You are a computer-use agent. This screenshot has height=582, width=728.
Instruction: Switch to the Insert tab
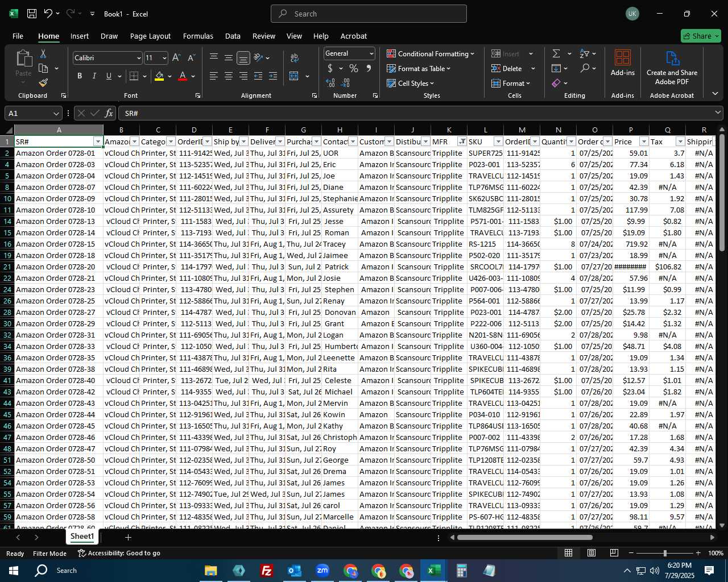point(80,36)
